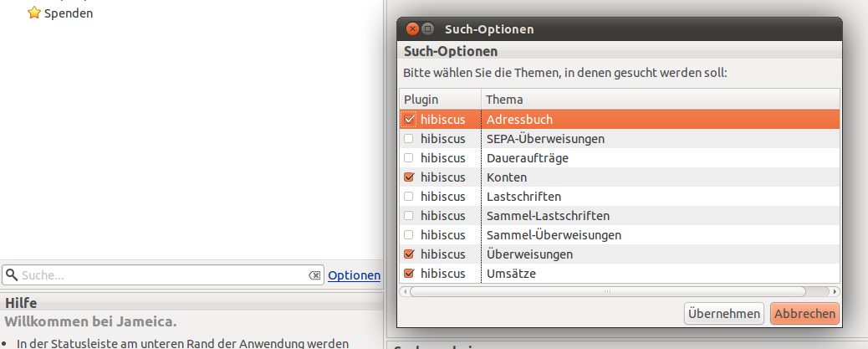Click the Hilfe panel header
This screenshot has height=349, width=868.
point(191,303)
